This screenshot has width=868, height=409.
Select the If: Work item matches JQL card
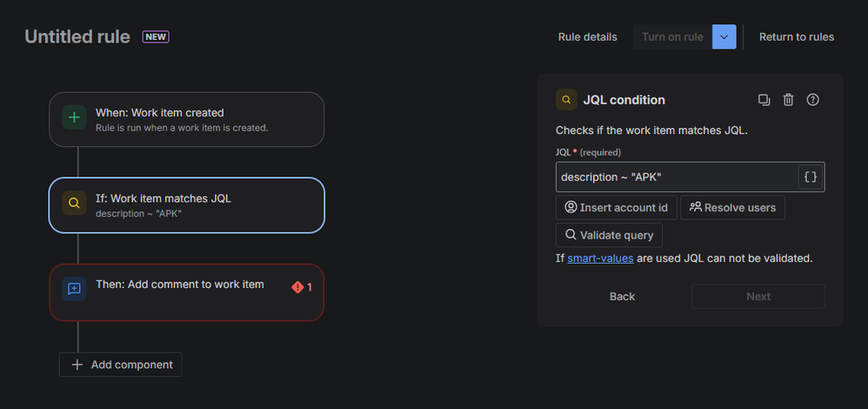coord(186,205)
